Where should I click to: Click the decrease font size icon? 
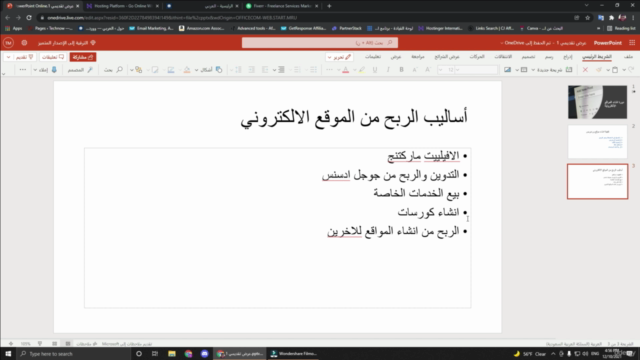pyautogui.click(x=415, y=70)
